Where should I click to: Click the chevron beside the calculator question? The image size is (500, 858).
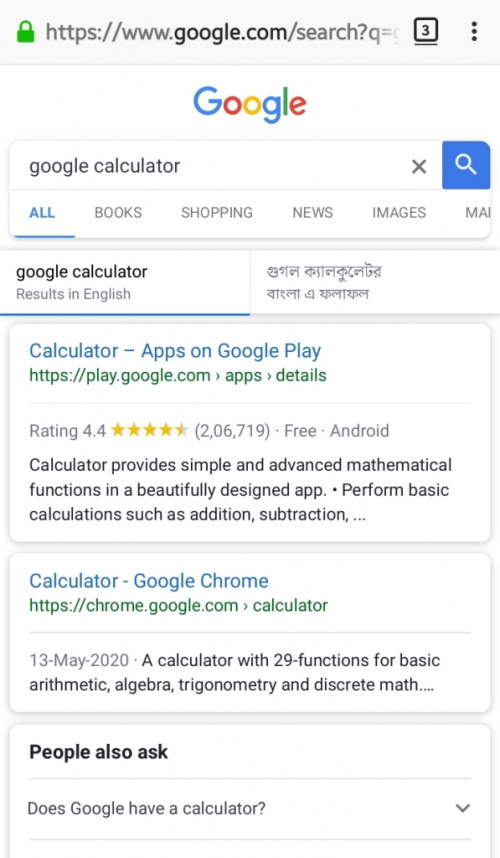tap(463, 808)
